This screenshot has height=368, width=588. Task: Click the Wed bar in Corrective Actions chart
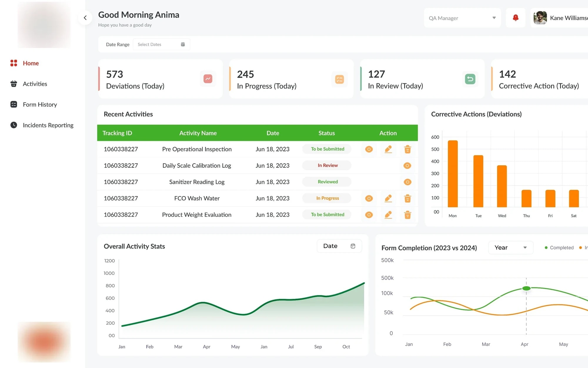coord(502,186)
